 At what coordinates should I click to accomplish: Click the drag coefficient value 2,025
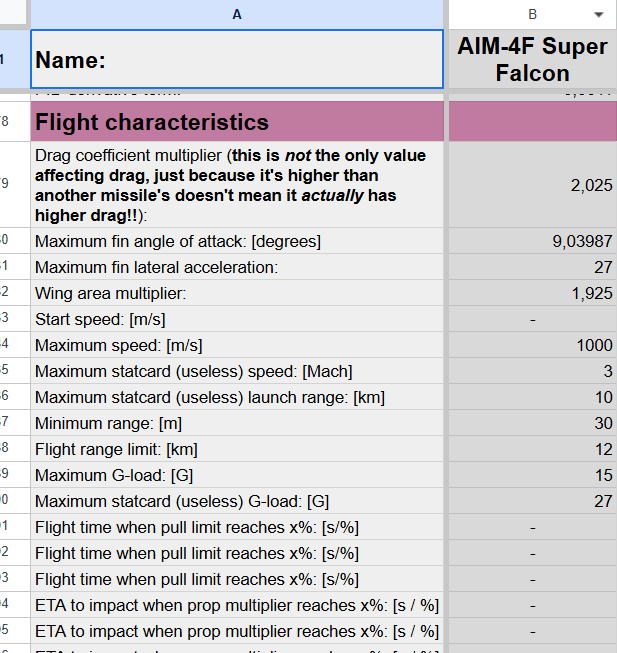point(531,185)
